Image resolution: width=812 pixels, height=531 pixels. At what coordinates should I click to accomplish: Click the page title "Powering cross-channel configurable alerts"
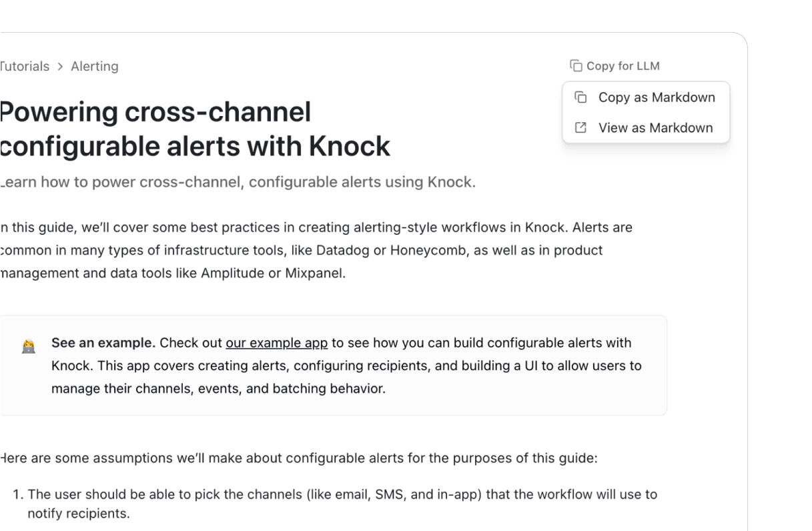(x=193, y=129)
